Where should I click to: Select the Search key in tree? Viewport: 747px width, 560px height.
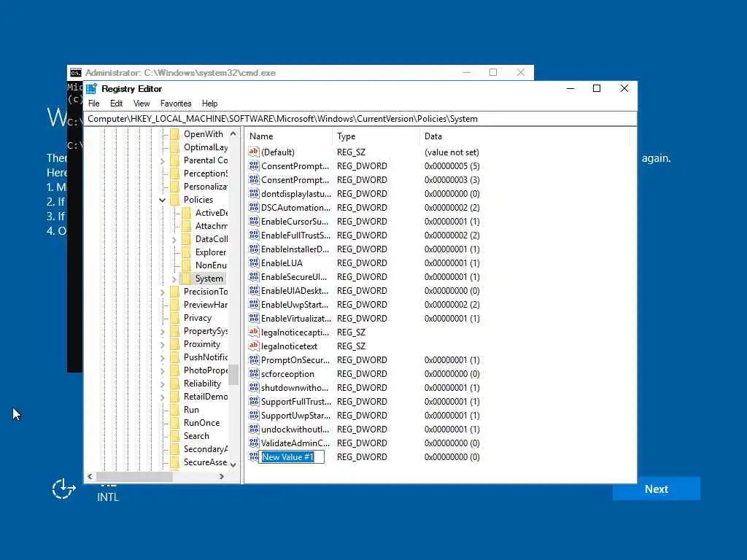pyautogui.click(x=196, y=436)
